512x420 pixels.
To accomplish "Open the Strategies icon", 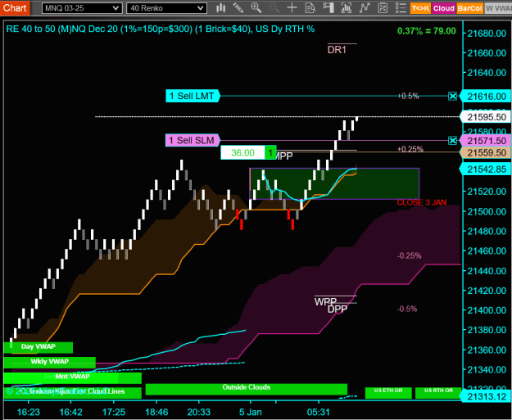I will tap(383, 8).
